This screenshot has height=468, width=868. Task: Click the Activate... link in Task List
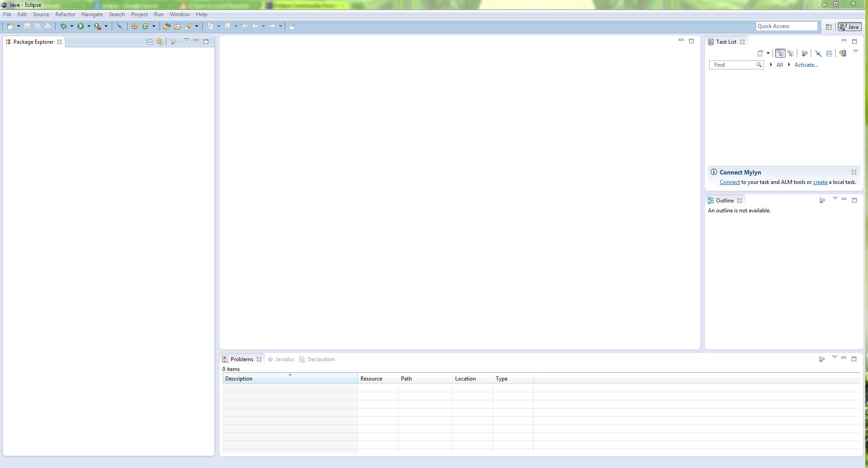click(x=806, y=65)
